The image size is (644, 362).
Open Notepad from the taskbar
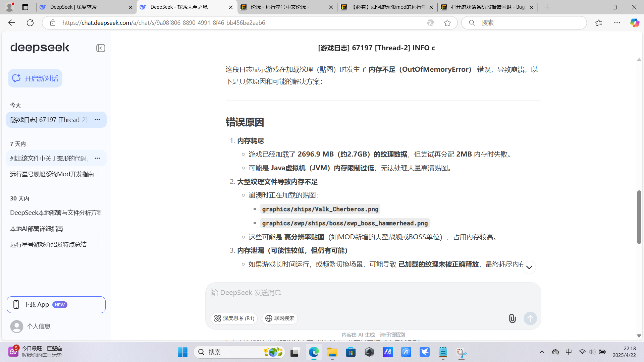click(x=443, y=352)
